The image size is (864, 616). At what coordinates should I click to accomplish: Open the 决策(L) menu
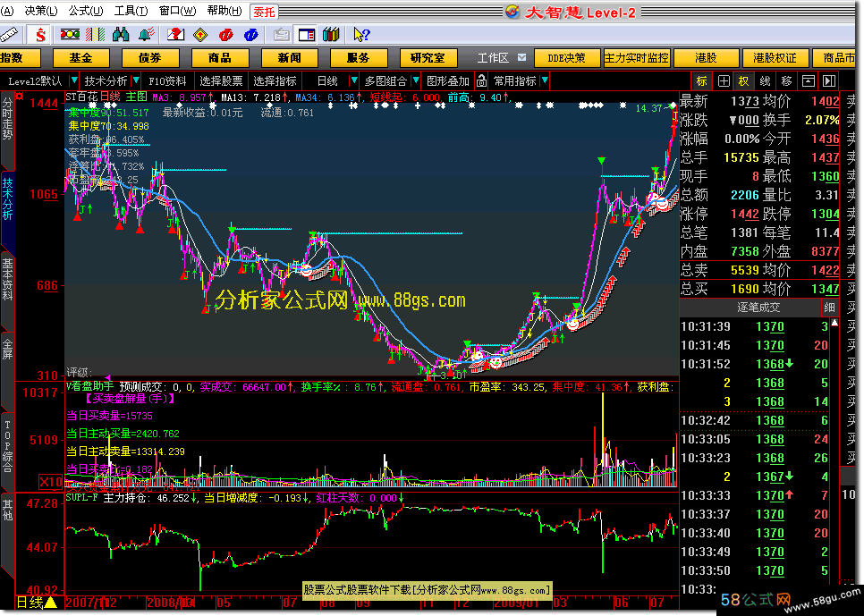point(41,11)
